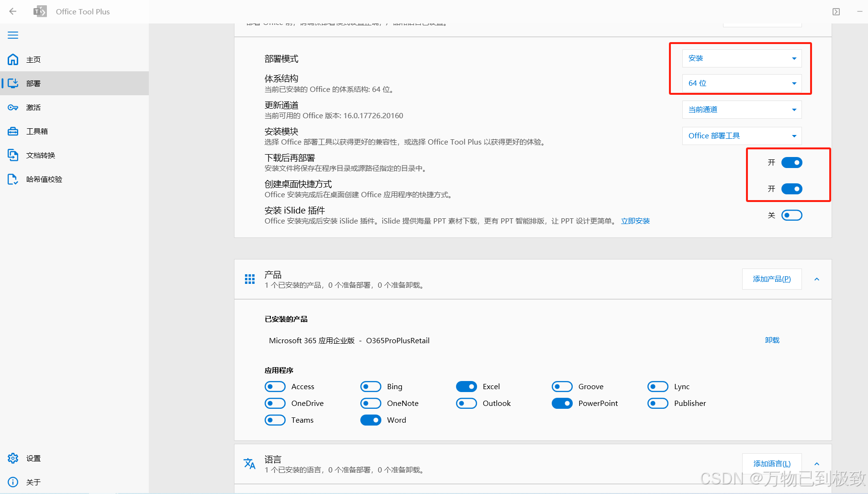Click the settings gear icon
This screenshot has width=868, height=494.
point(13,458)
